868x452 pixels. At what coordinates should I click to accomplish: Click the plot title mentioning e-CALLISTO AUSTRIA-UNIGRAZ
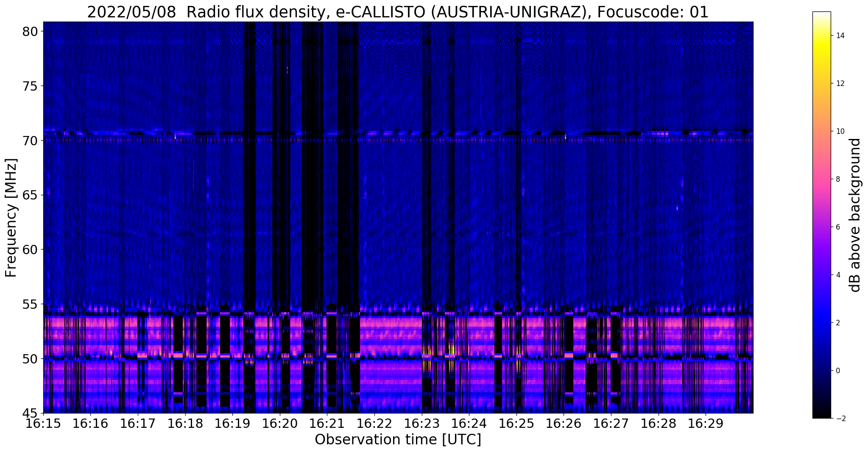(398, 12)
